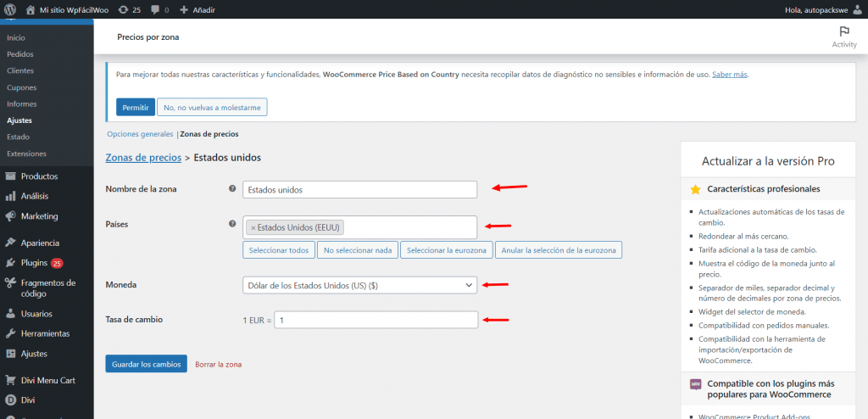
Task: Focus the Nombre de la zona field
Action: (x=359, y=189)
